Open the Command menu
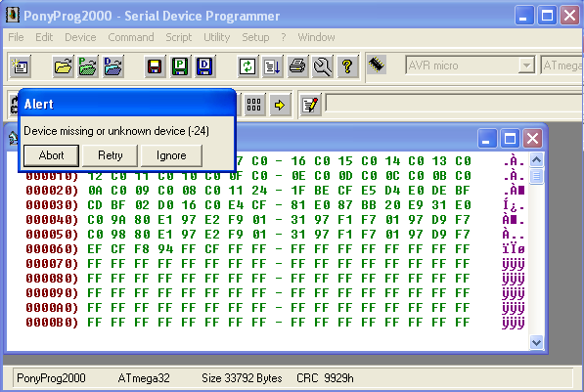 click(x=131, y=37)
